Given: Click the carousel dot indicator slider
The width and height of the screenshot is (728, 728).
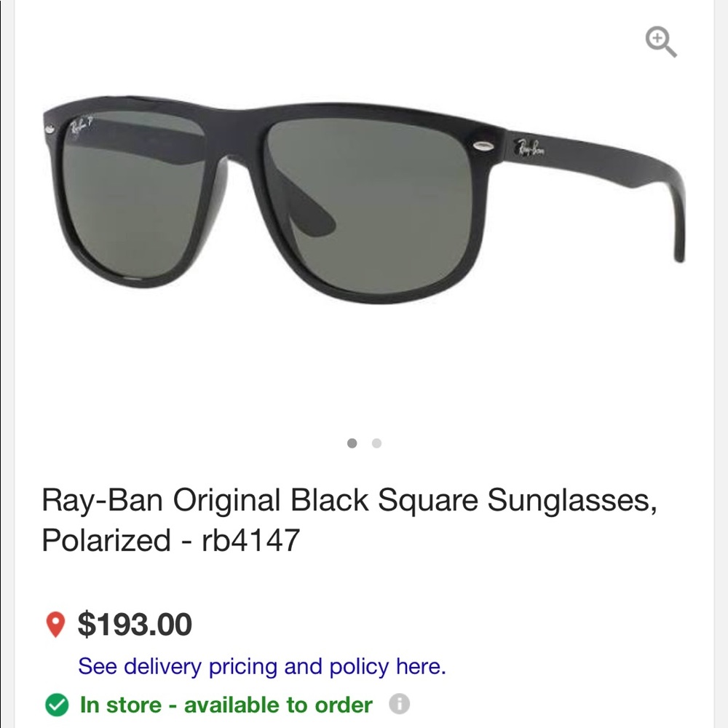Looking at the screenshot, I should pos(364,442).
